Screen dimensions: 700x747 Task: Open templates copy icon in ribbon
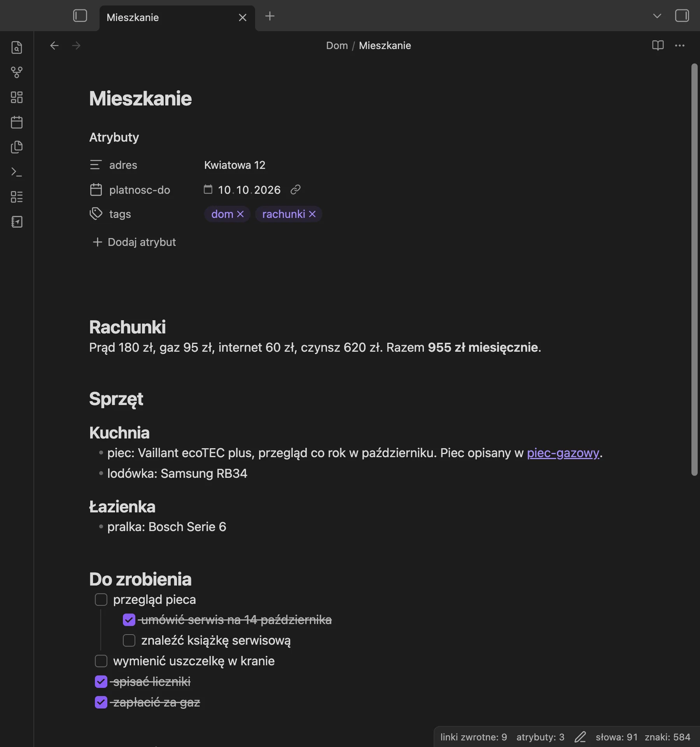(17, 147)
